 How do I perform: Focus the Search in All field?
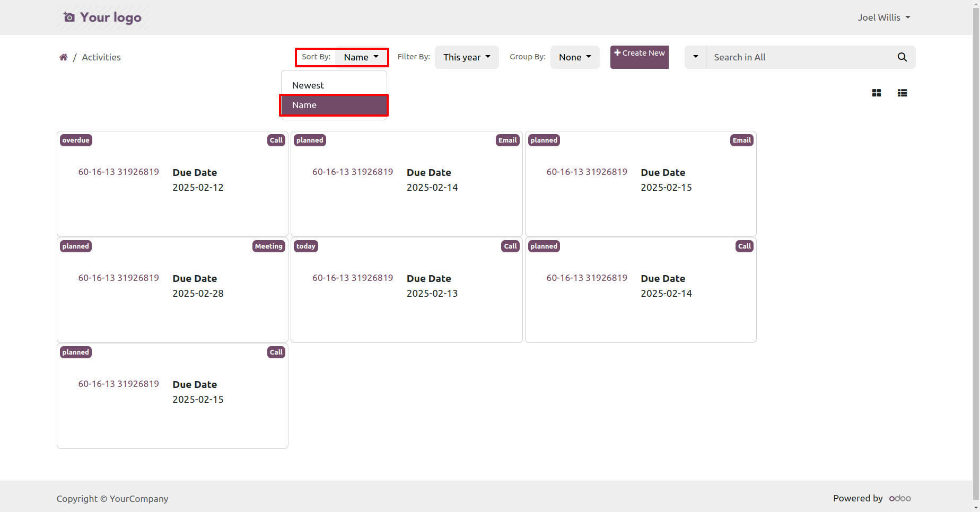(x=798, y=57)
